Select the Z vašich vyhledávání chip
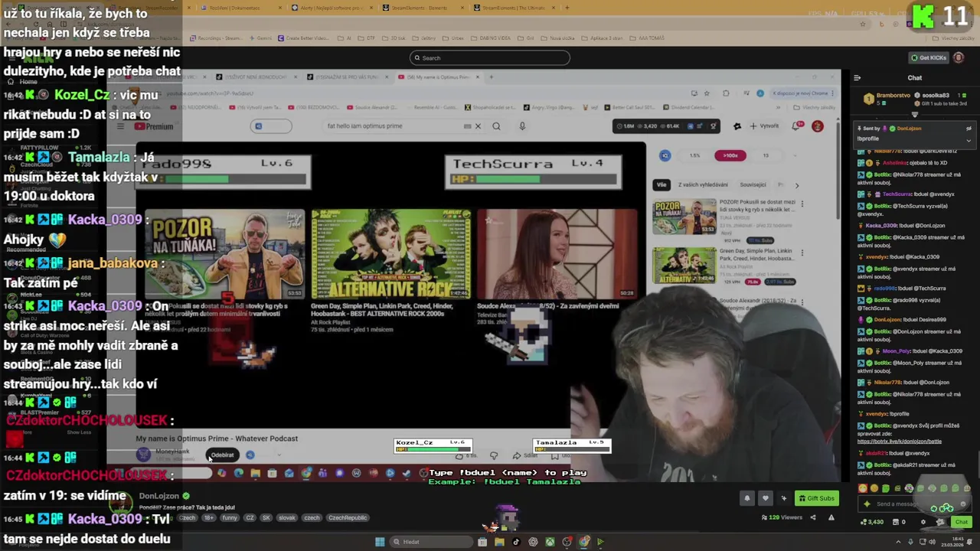The height and width of the screenshot is (551, 980). [x=703, y=184]
